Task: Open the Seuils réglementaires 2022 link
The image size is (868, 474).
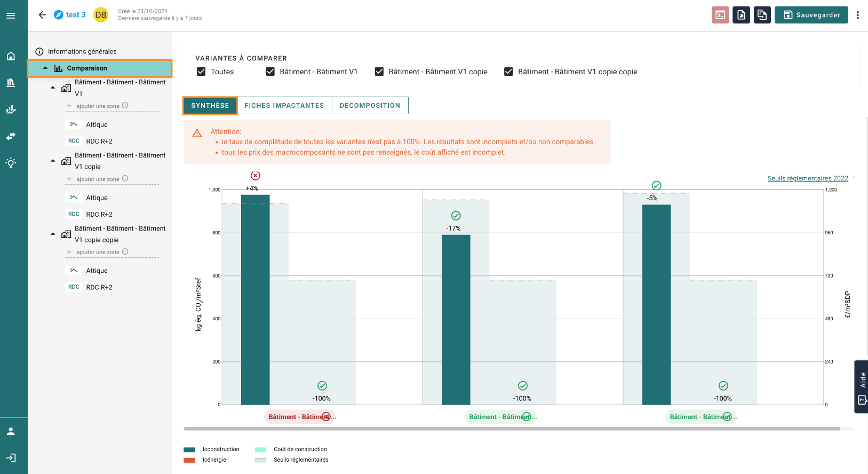Action: 808,178
